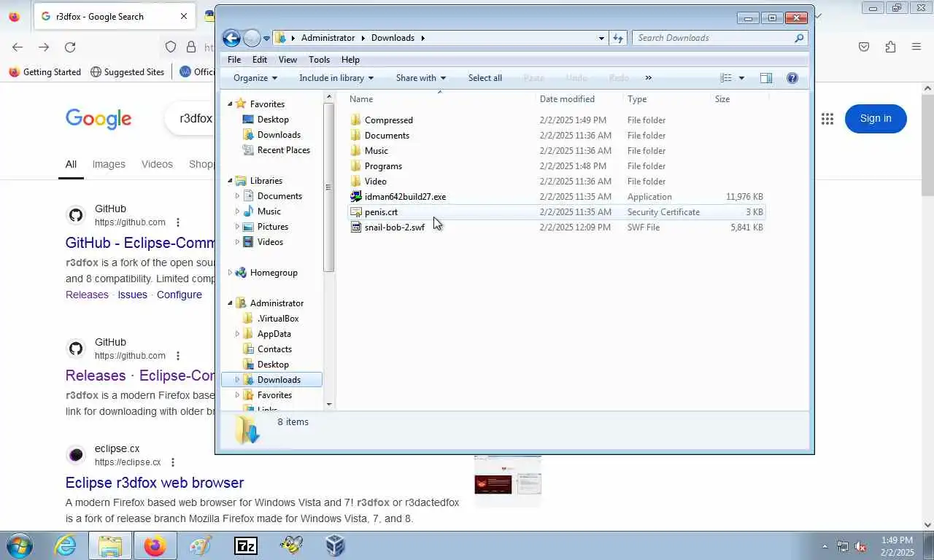
Task: Reload the page in Firefox
Action: [70, 47]
